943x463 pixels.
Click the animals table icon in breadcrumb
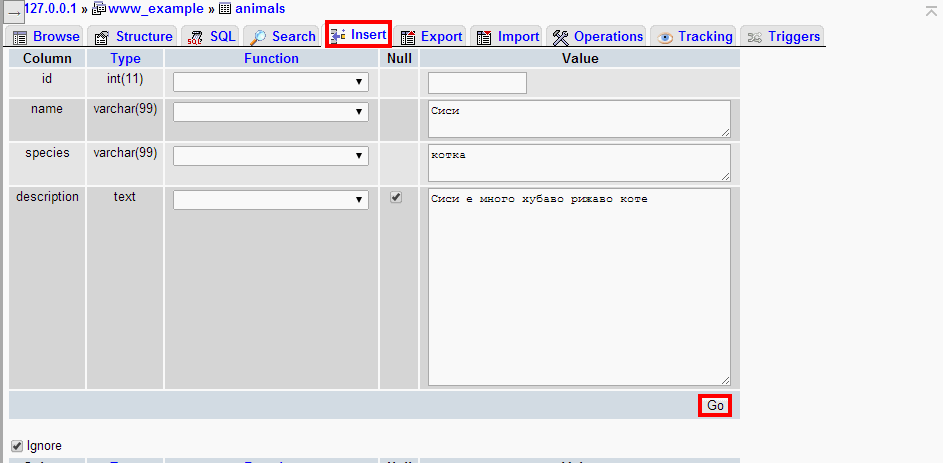coord(224,9)
